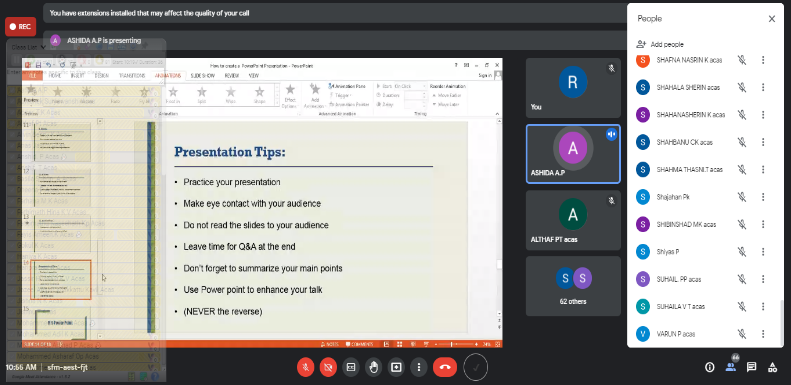The width and height of the screenshot is (791, 385).
Task: Raise your hand in the meeting
Action: (x=373, y=367)
